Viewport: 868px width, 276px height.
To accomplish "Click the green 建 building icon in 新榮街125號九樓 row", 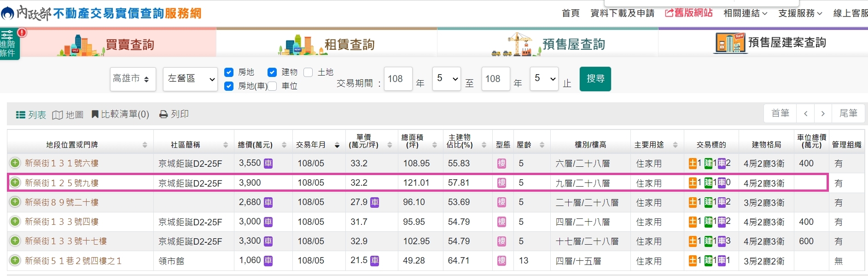I will coord(709,182).
